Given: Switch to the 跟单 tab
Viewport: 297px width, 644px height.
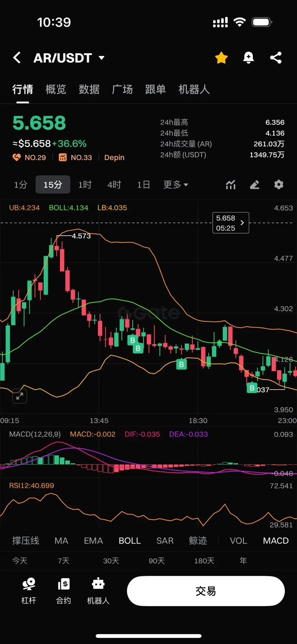Looking at the screenshot, I should (x=155, y=89).
